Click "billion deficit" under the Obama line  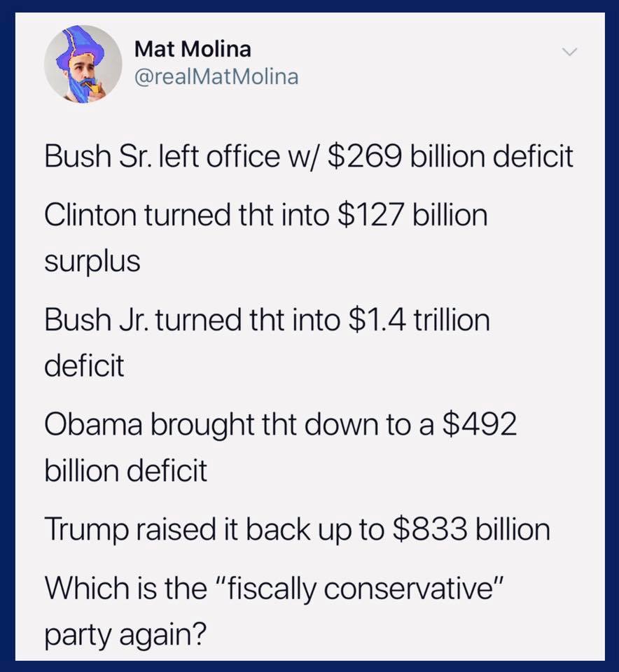pyautogui.click(x=126, y=470)
